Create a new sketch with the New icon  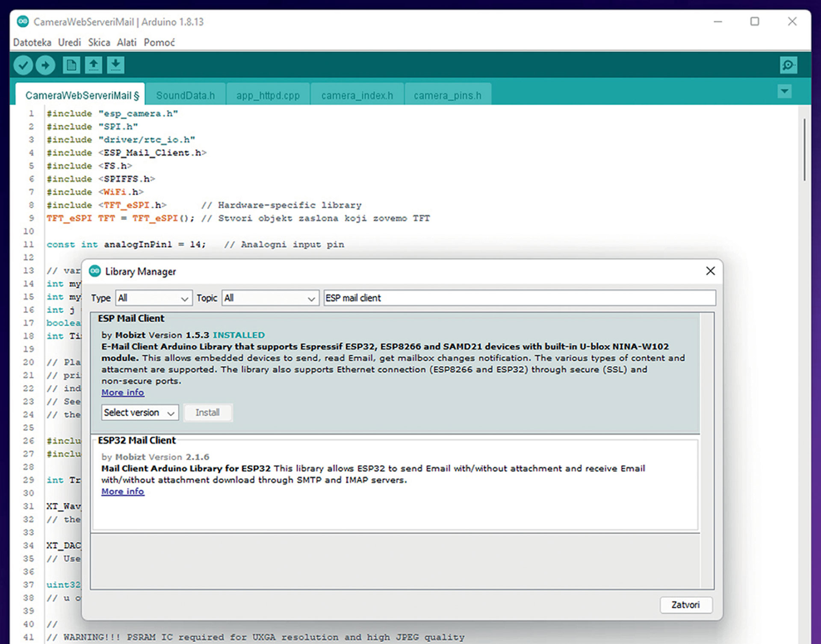click(x=71, y=65)
